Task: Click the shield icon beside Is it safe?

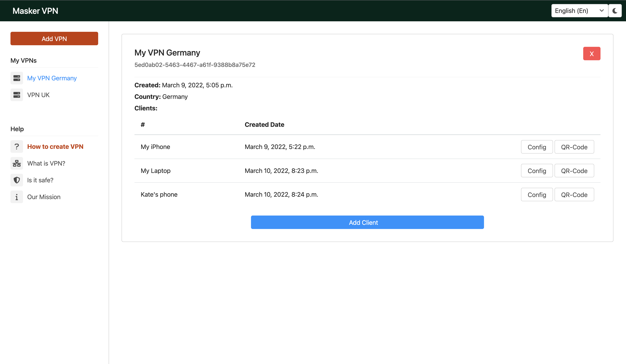Action: coord(17,180)
